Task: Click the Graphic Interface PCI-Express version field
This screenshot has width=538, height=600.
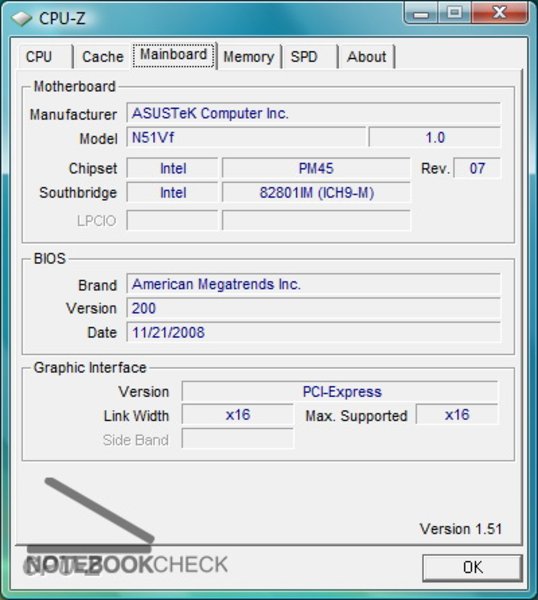Action: [x=340, y=391]
